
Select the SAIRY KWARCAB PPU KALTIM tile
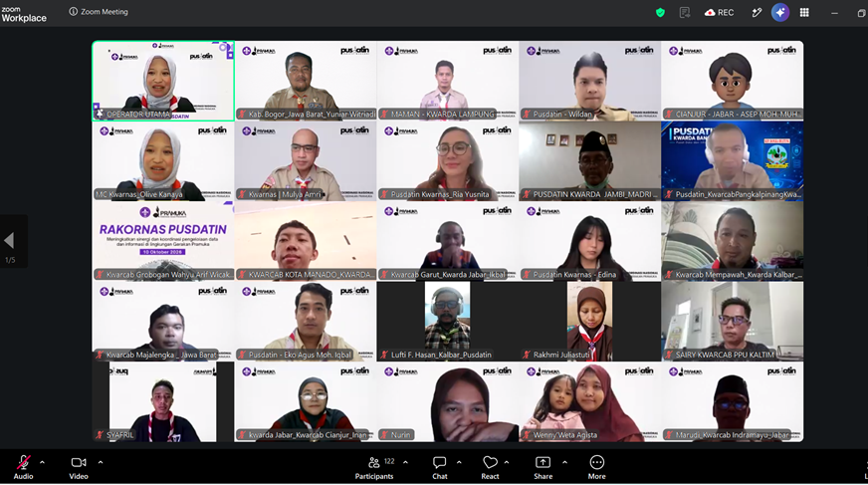(x=733, y=322)
